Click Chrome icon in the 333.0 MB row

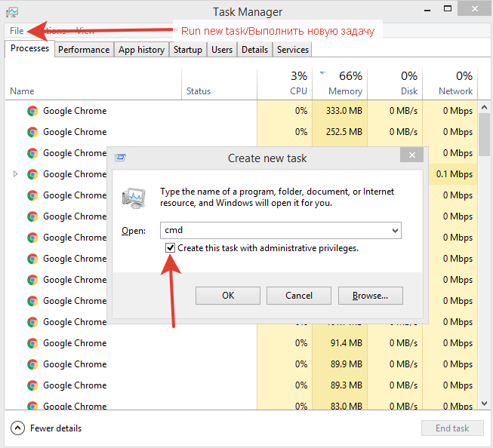coord(32,111)
